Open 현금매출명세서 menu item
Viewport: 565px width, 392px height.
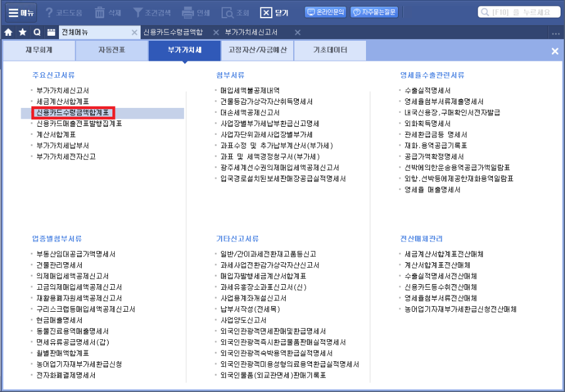[60, 320]
